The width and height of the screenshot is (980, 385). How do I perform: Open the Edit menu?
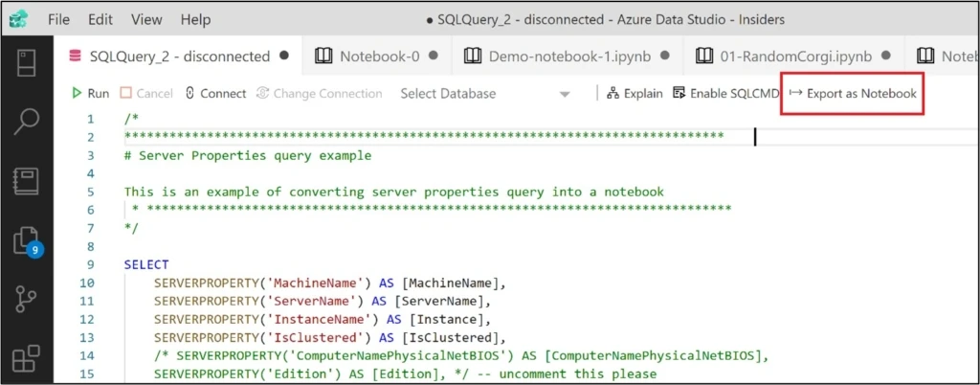[x=100, y=19]
